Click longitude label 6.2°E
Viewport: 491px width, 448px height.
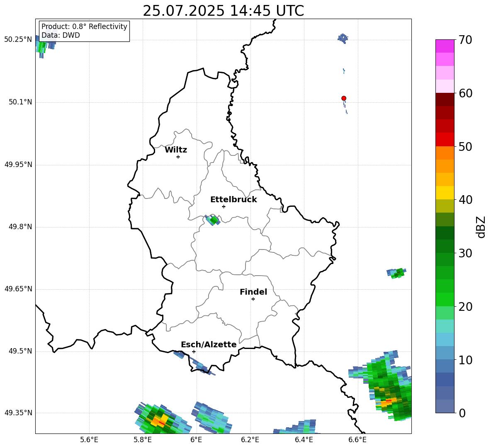point(250,440)
